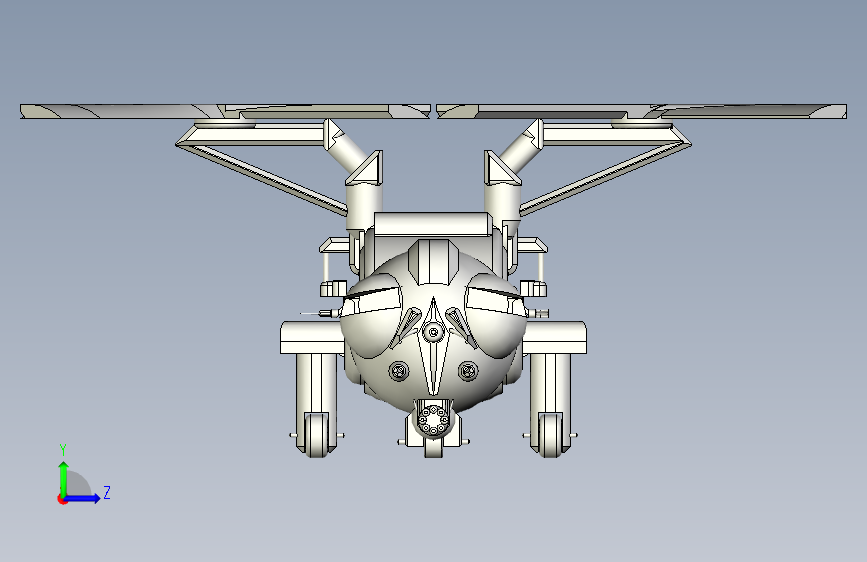
Task: Select the center nose sensor on the fuselage
Action: tap(434, 332)
